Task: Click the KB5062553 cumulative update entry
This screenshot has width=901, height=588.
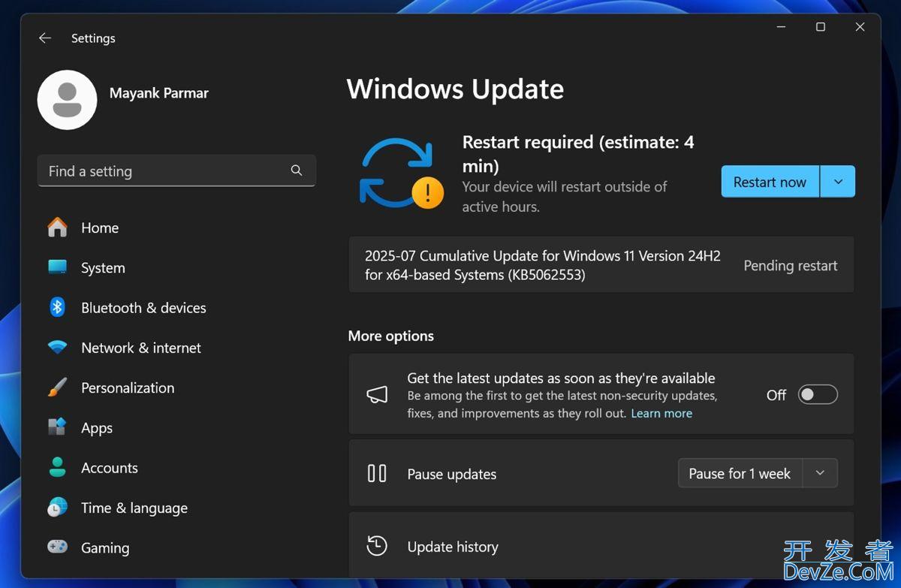Action: (x=601, y=264)
